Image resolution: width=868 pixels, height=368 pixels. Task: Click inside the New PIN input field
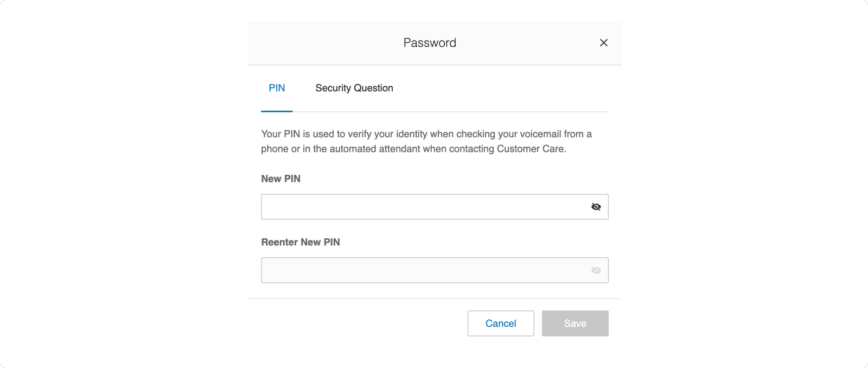point(407,206)
